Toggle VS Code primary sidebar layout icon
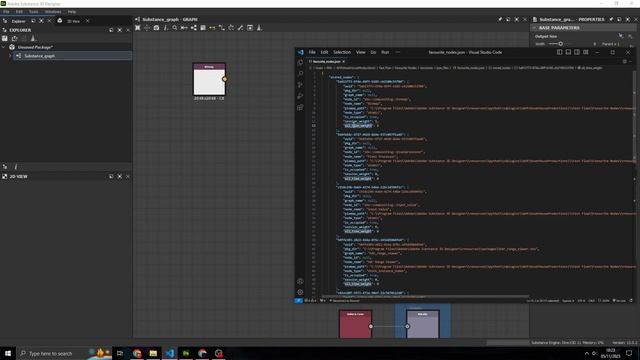This screenshot has width=640, height=360. [560, 52]
